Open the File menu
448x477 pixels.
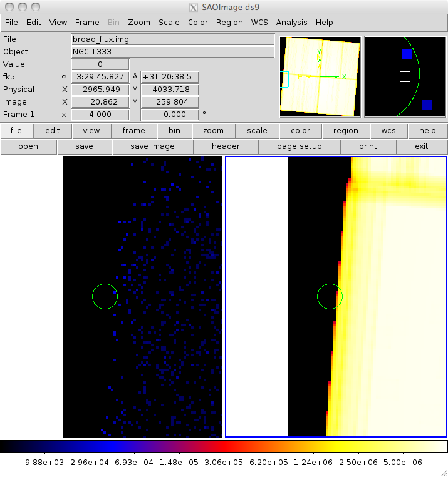12,22
